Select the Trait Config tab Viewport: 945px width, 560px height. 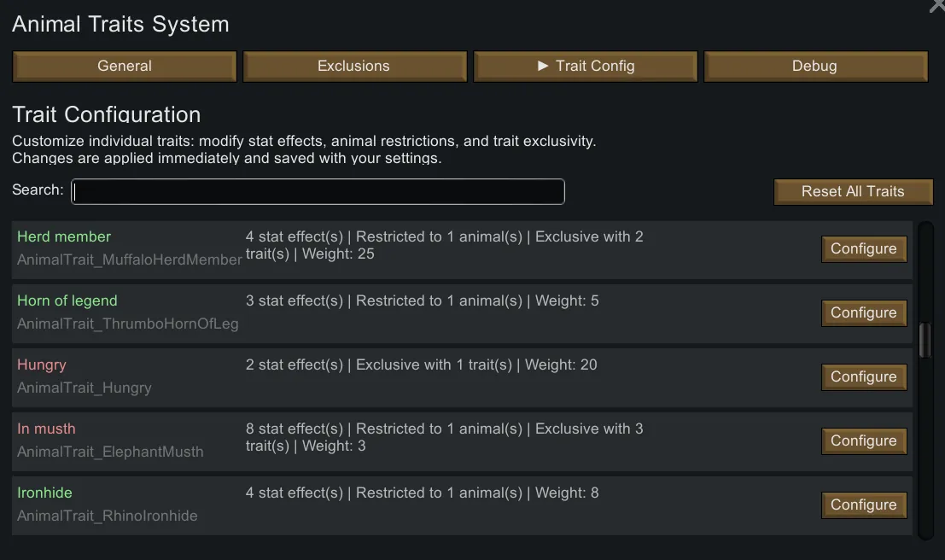(586, 67)
